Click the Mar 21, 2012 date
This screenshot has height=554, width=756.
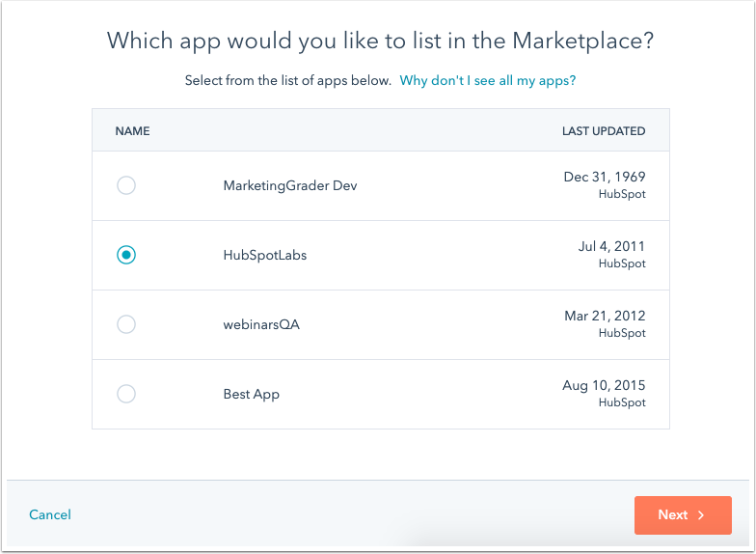pyautogui.click(x=605, y=317)
